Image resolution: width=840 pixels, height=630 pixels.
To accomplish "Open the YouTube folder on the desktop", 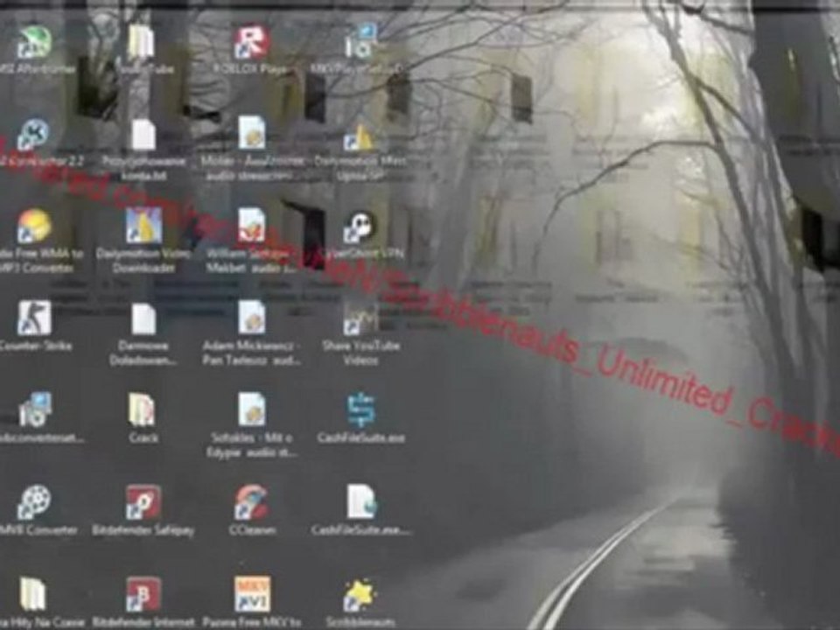I will pos(142,43).
